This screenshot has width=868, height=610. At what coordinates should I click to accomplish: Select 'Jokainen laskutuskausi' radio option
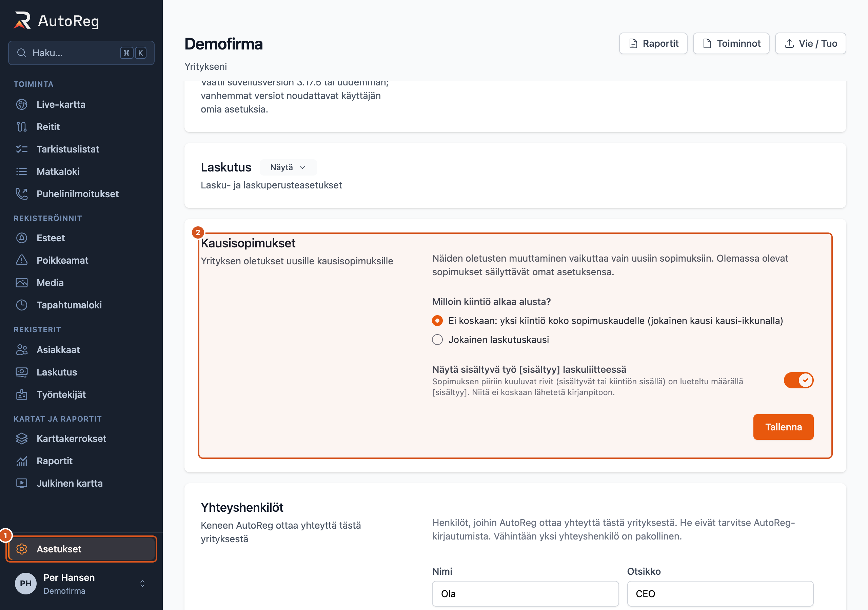click(x=437, y=339)
